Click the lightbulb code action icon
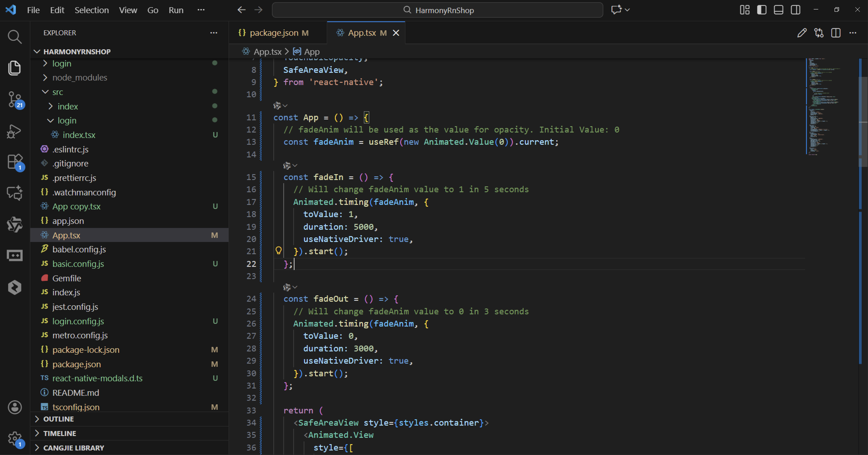Image resolution: width=868 pixels, height=455 pixels. click(x=278, y=251)
